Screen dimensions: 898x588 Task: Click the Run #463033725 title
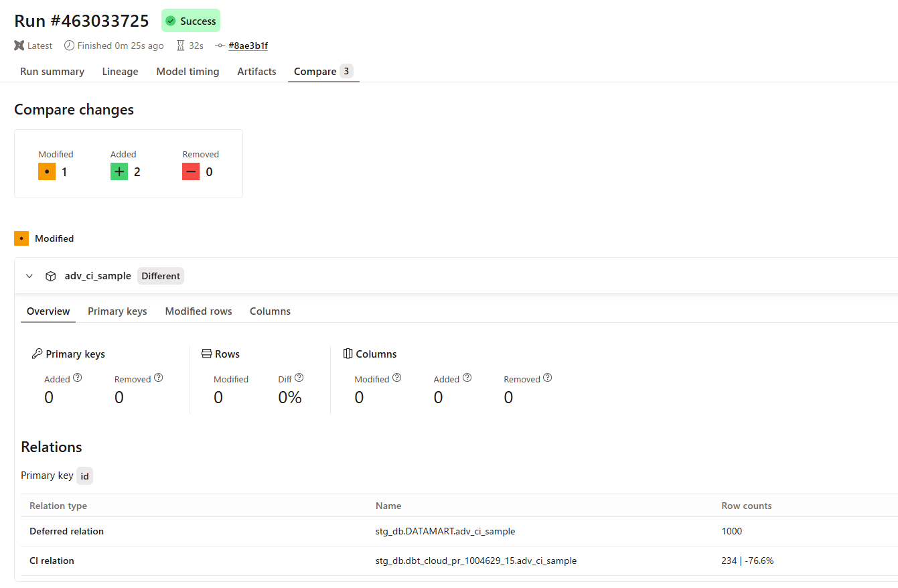coord(82,21)
